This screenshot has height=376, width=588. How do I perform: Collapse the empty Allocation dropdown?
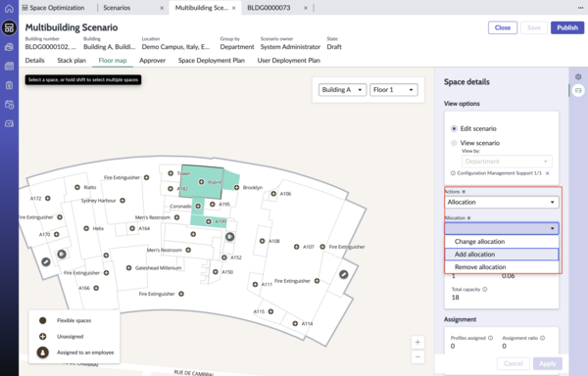(x=502, y=228)
